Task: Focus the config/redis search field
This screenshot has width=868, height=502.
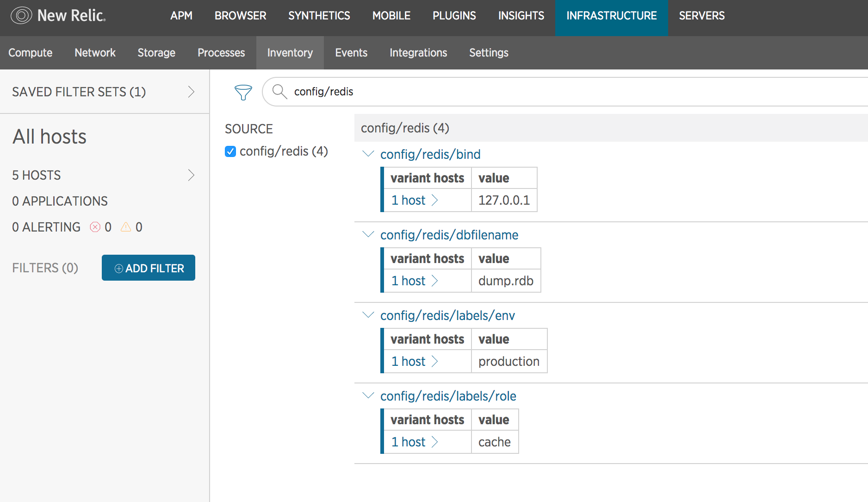Action: tap(564, 92)
